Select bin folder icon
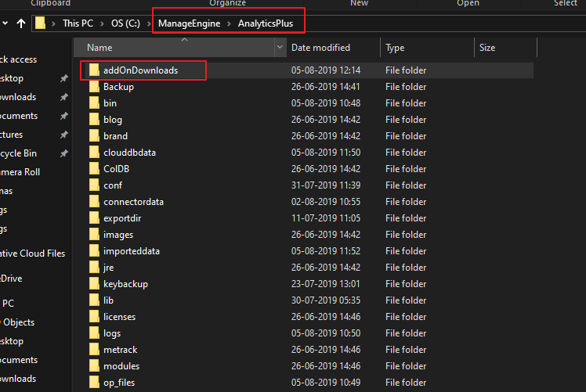 coord(94,103)
